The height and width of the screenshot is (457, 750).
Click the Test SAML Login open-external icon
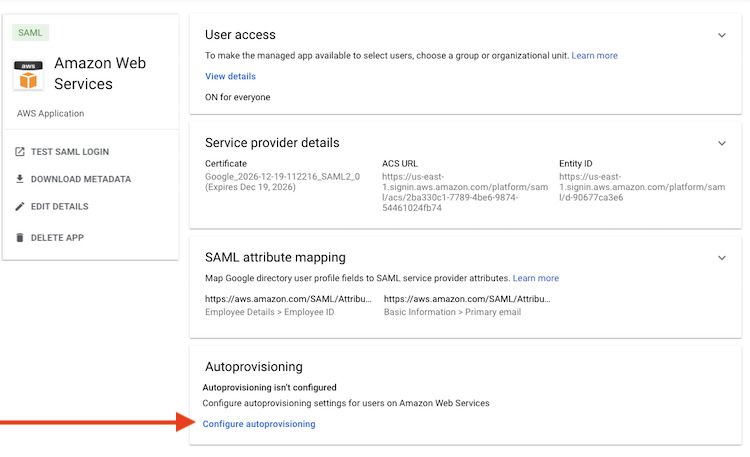(20, 152)
